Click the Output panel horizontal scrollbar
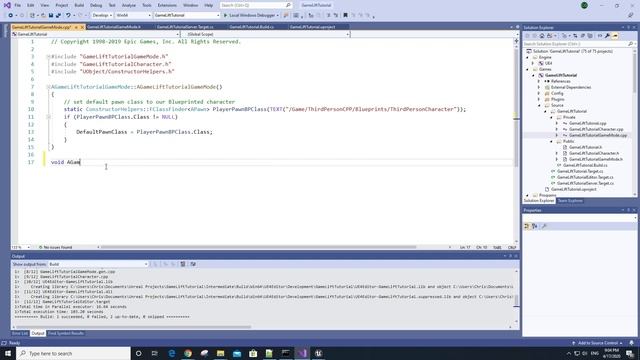This screenshot has width=640, height=360. tap(133, 327)
